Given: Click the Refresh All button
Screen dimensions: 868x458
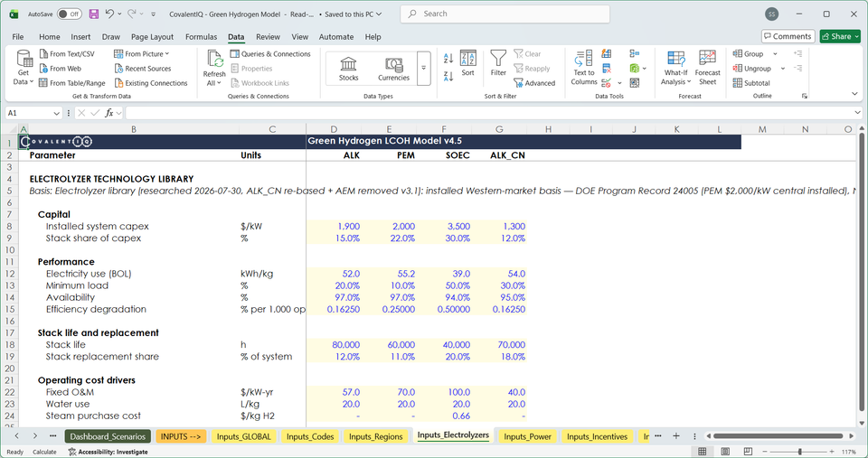Looking at the screenshot, I should coord(214,68).
